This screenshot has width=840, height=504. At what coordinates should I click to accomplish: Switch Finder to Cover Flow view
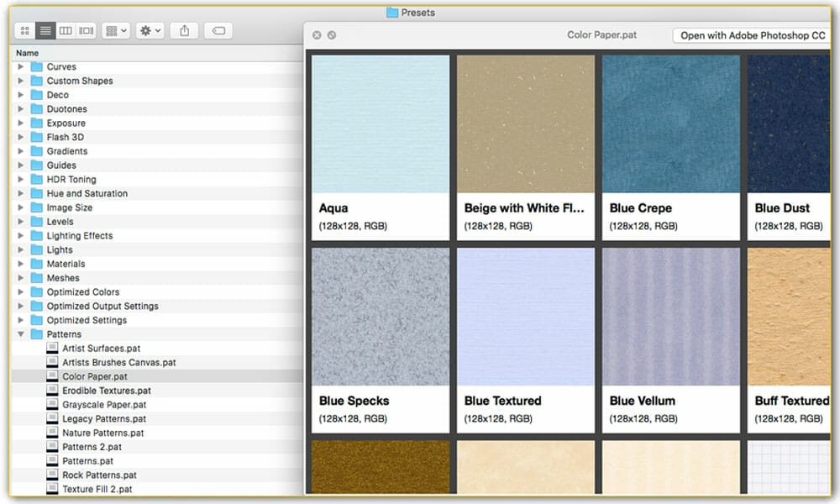click(x=87, y=30)
